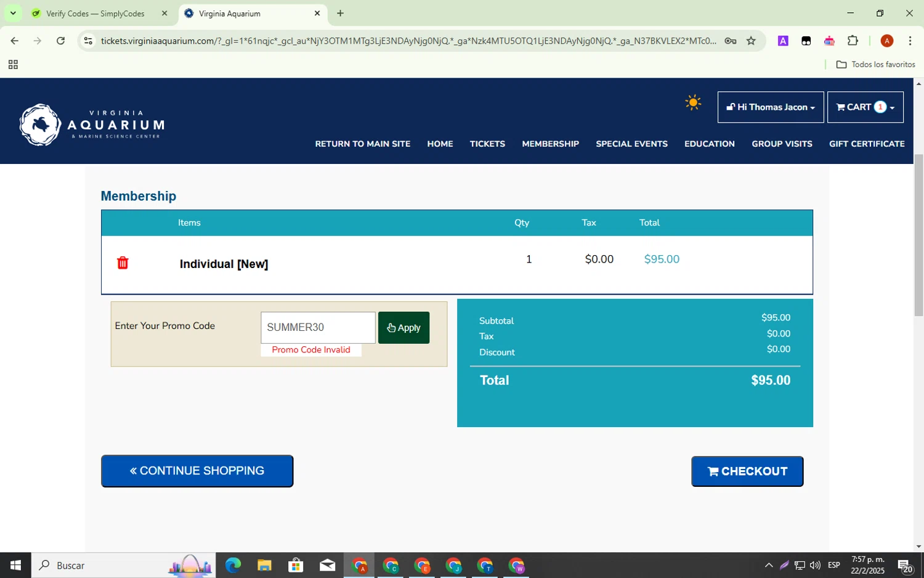Viewport: 924px width, 578px height.
Task: Open File Explorer from taskbar
Action: coord(264,565)
